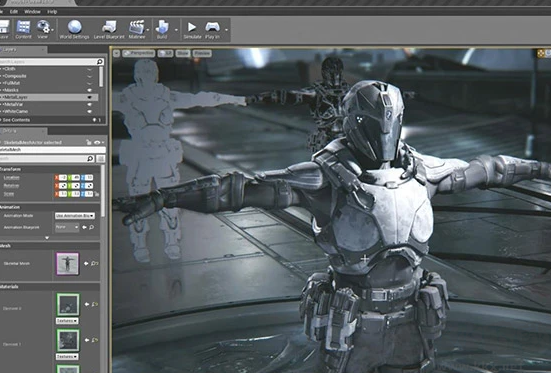Click the Details panel vertical scrollbar
This screenshot has width=551, height=373.
(x=103, y=191)
